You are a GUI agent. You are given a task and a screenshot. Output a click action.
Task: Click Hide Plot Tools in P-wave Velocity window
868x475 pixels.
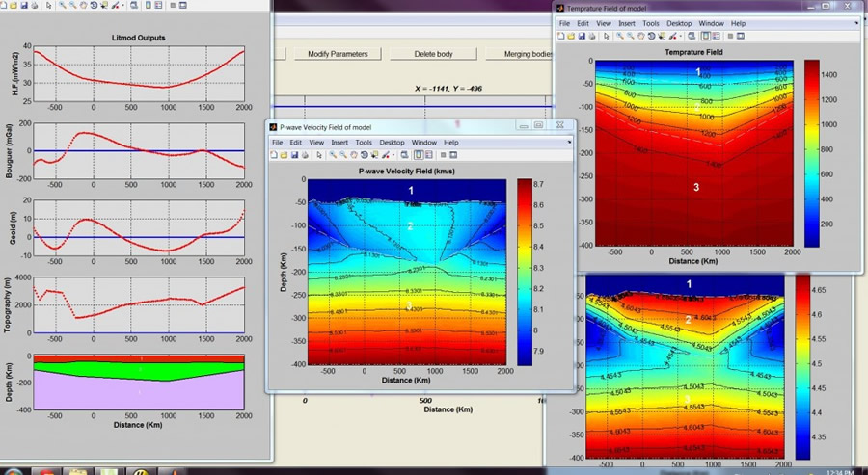coord(443,155)
